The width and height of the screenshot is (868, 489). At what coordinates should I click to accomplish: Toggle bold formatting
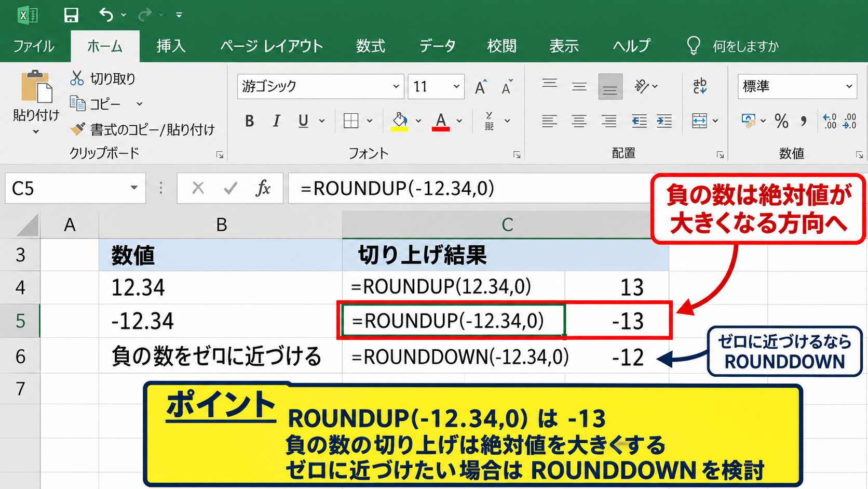pos(250,121)
